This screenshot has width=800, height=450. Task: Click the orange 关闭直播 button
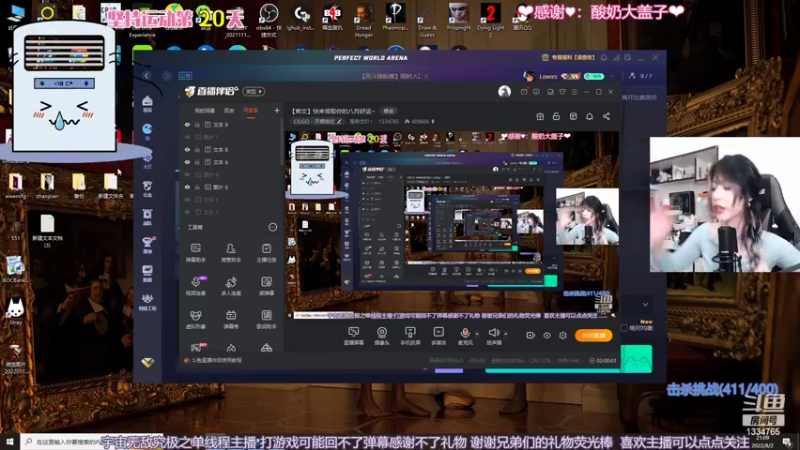tap(593, 335)
